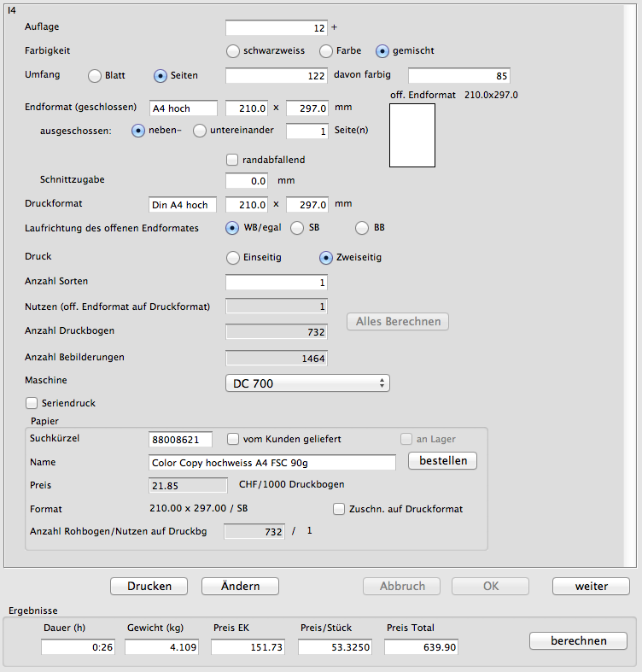The width and height of the screenshot is (642, 672).
Task: Click the berechnen button
Action: (578, 640)
